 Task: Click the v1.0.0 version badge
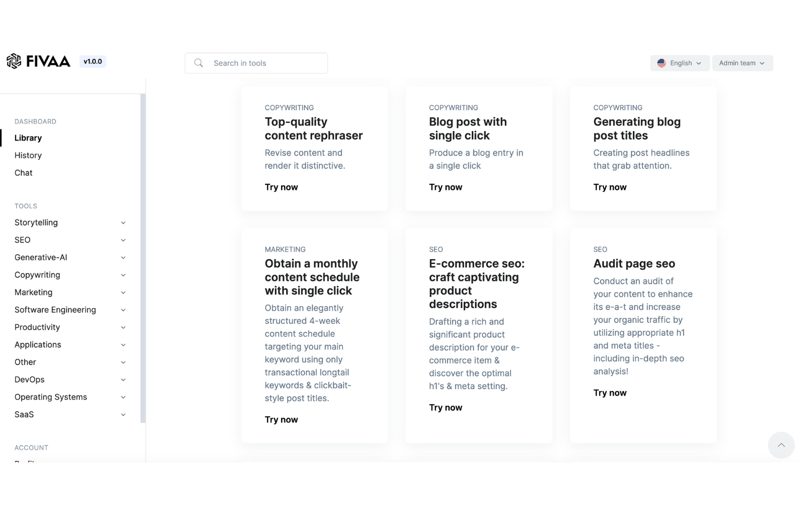point(93,61)
